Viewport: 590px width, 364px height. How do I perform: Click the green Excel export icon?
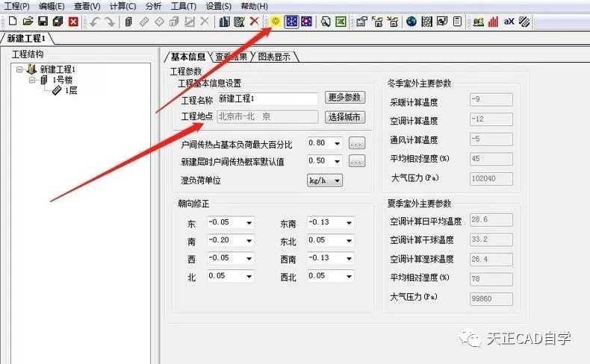[341, 22]
